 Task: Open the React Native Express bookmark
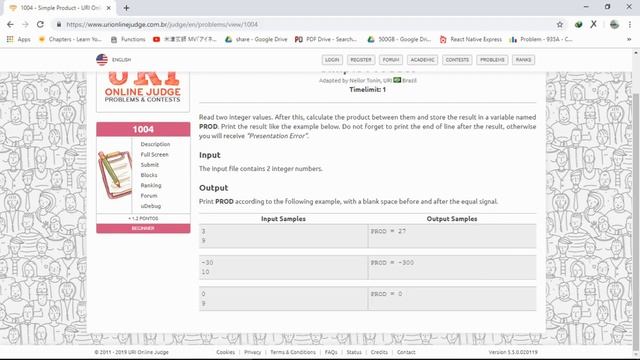(x=471, y=39)
